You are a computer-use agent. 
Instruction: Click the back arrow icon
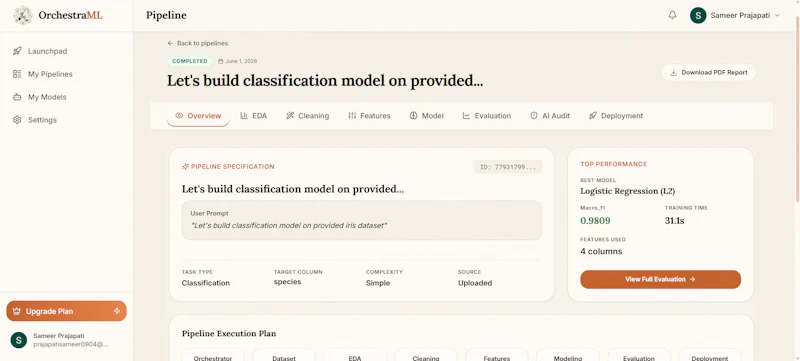[x=170, y=43]
